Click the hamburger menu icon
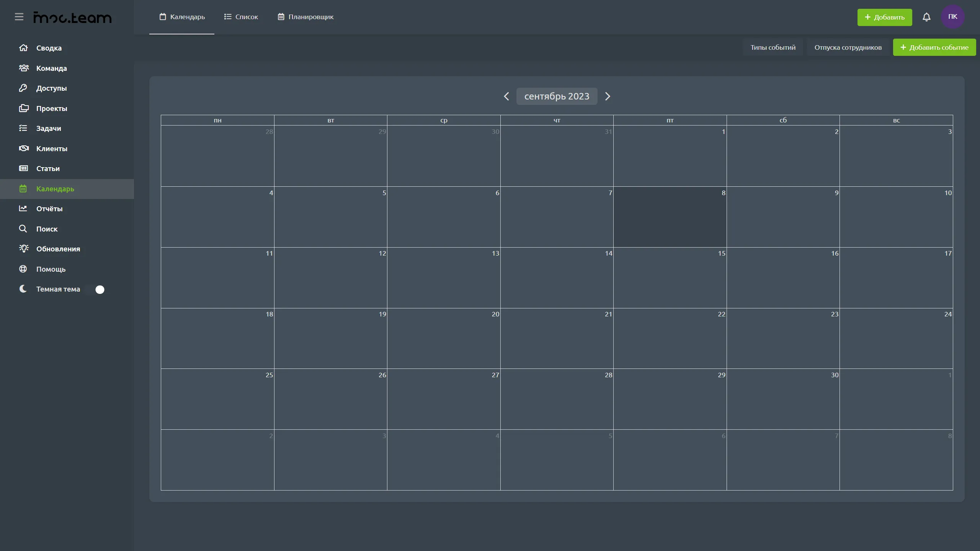980x551 pixels. point(19,17)
